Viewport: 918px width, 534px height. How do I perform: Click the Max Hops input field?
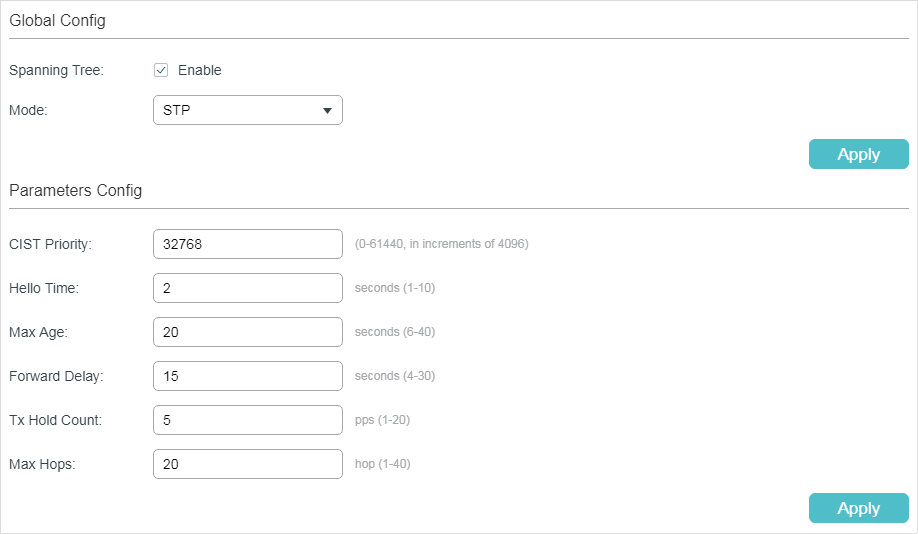pos(248,464)
